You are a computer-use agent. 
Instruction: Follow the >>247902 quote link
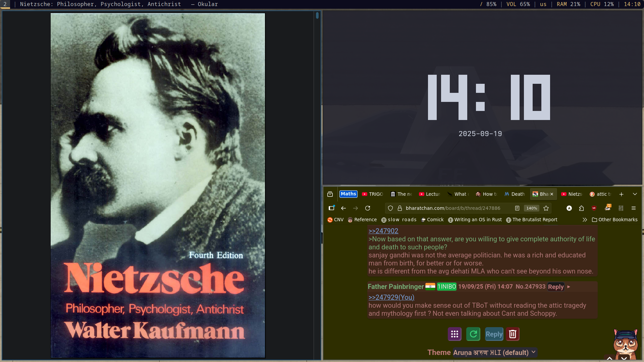383,231
